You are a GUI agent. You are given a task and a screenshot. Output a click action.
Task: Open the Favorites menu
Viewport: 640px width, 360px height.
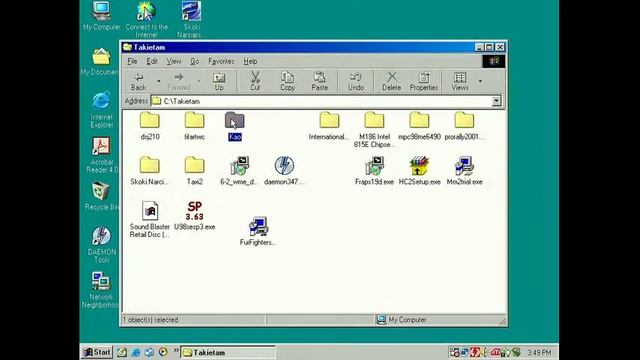(221, 61)
